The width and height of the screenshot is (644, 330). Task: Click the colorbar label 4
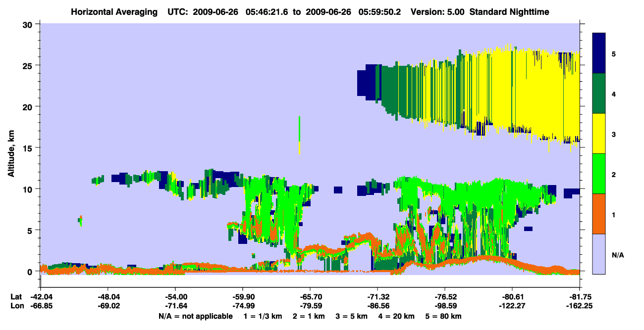(614, 94)
